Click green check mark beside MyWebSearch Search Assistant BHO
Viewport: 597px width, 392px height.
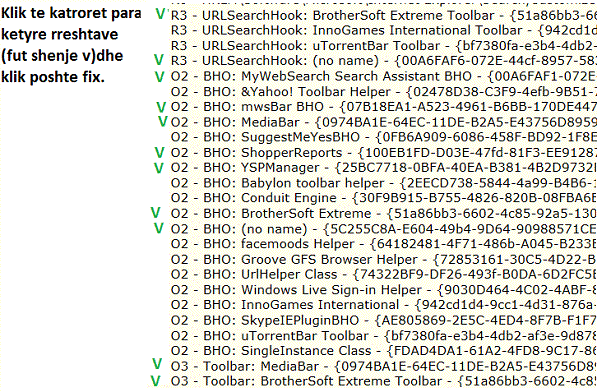click(x=159, y=77)
